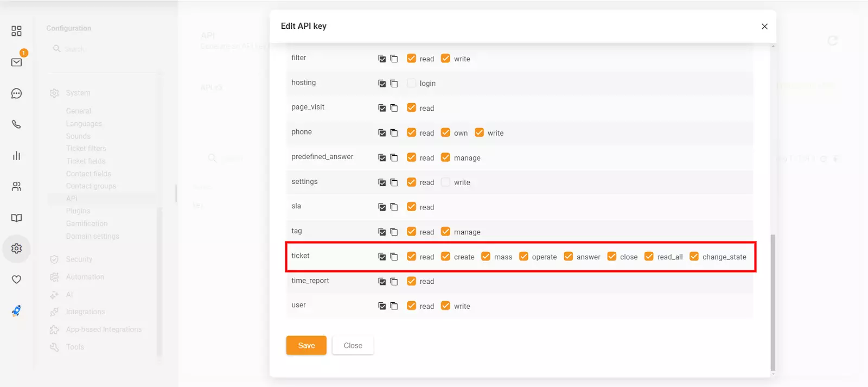Open the Knowledge base book icon
Viewport: 868px width, 387px height.
(16, 218)
